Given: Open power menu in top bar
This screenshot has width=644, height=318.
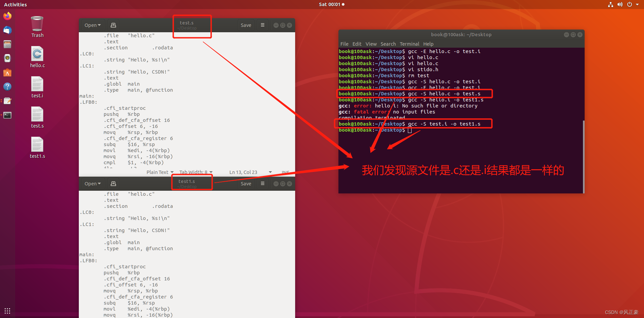Looking at the screenshot, I should tap(630, 4).
